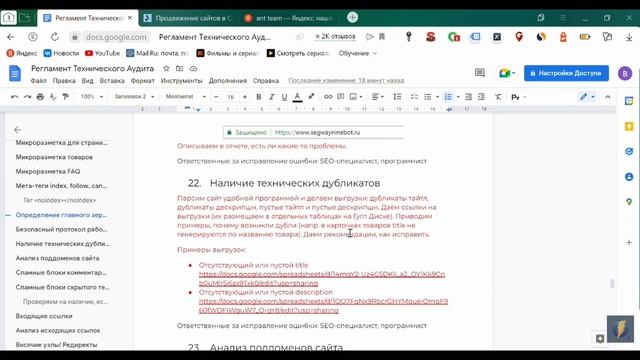This screenshot has height=360, width=640.
Task: Go to outline item Анализ поддоменов сайта
Action: click(x=58, y=258)
